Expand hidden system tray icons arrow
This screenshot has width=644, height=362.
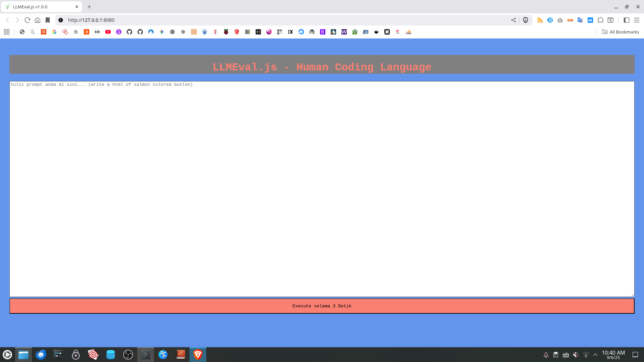tap(595, 355)
